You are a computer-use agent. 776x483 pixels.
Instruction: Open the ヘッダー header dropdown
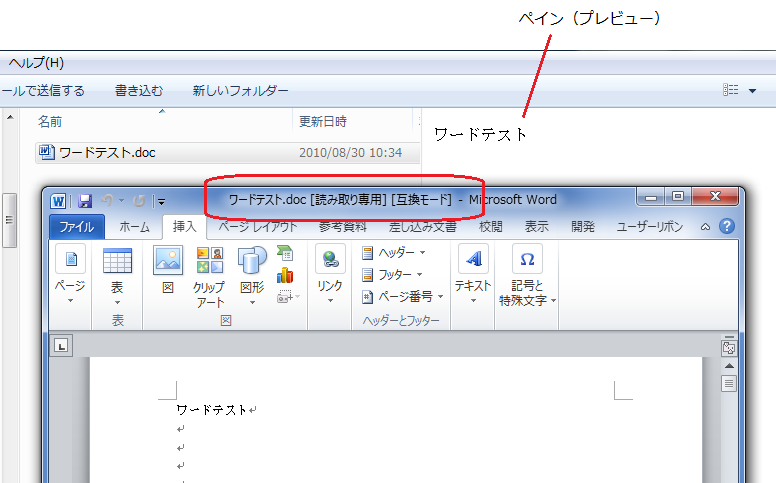pyautogui.click(x=394, y=253)
